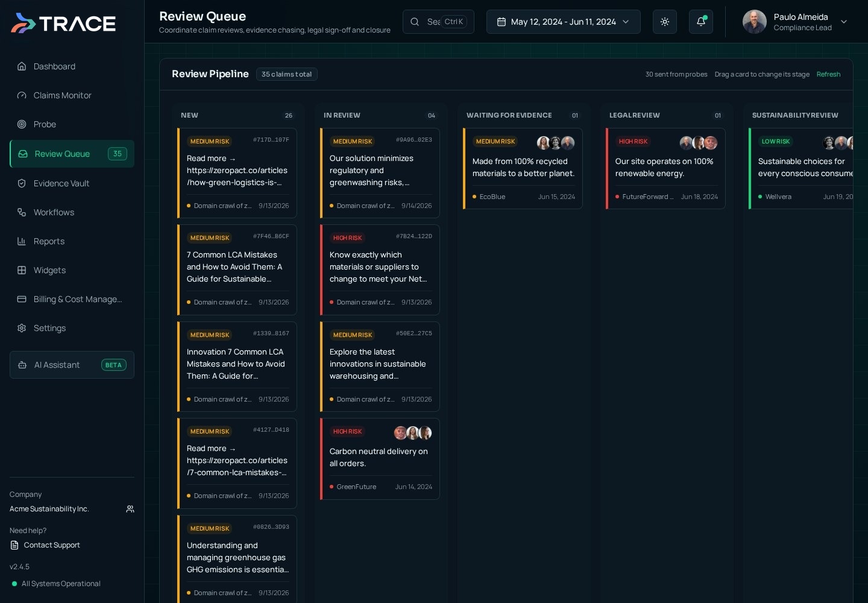Screen dimensions: 868x603
Task: Launch the AI Assistant
Action: 72,365
